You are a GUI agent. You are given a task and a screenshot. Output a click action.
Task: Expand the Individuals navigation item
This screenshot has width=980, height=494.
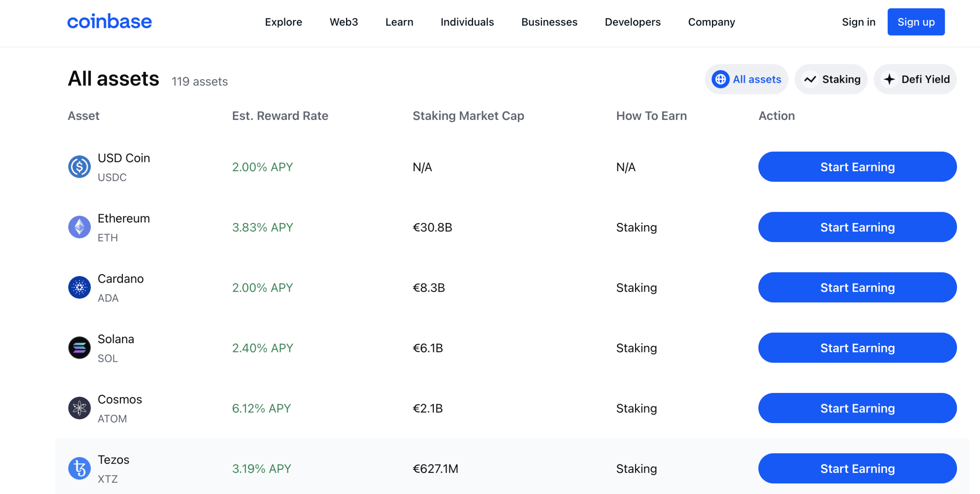[x=467, y=22]
